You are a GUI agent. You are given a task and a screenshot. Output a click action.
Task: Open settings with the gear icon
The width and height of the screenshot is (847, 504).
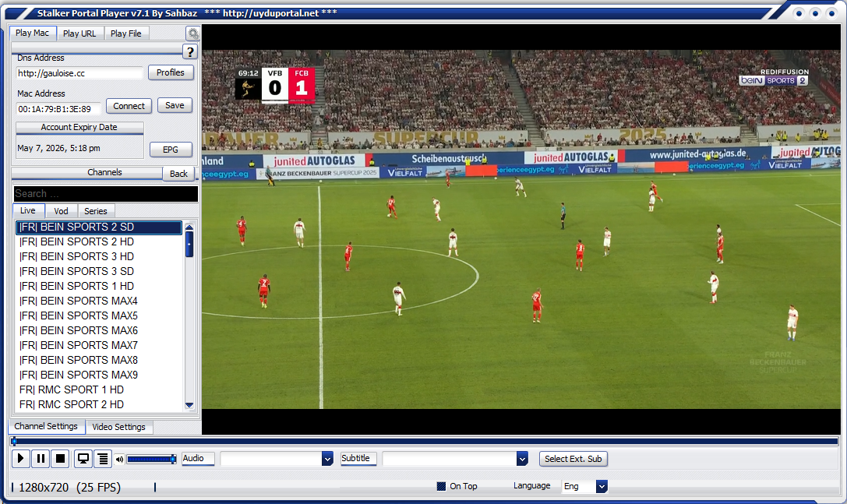pos(192,34)
